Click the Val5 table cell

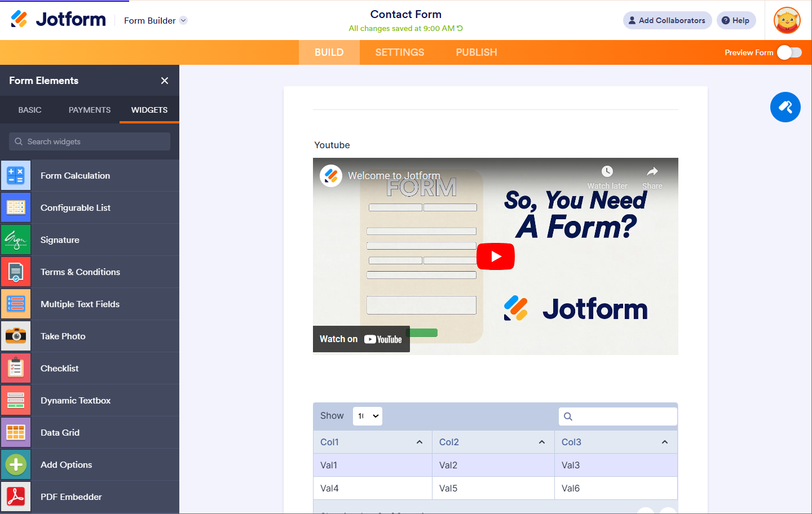tap(493, 488)
